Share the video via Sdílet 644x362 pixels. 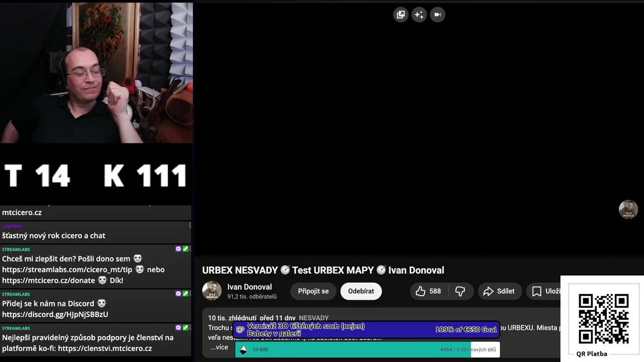point(499,291)
